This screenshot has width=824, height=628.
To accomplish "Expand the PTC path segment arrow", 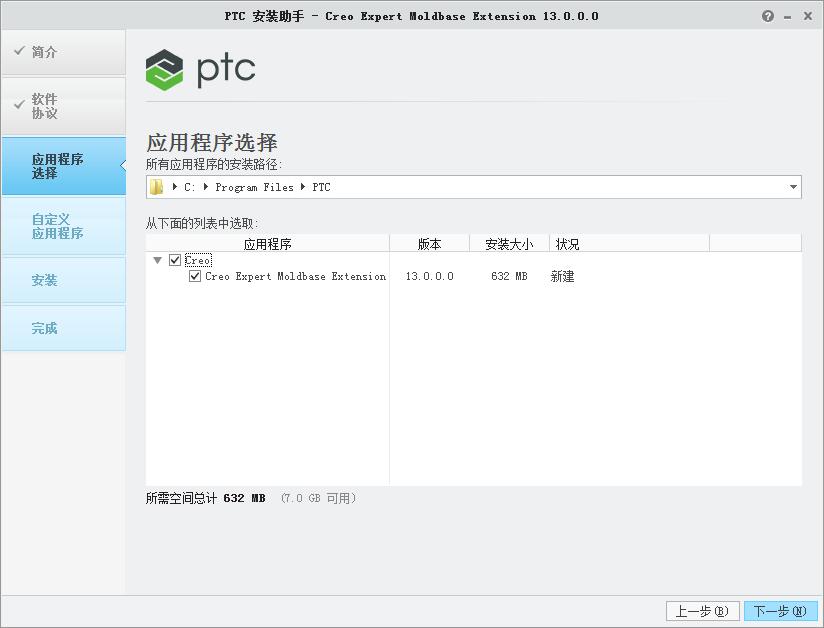I will pos(303,187).
